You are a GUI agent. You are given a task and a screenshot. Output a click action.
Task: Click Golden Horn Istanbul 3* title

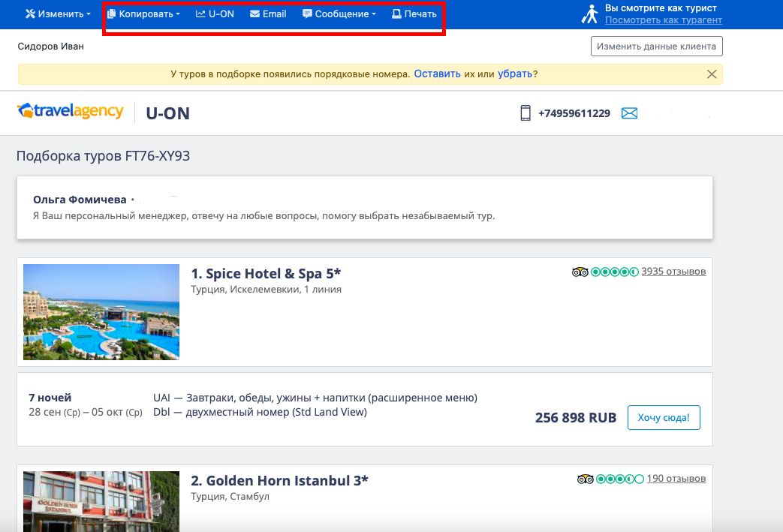[279, 480]
